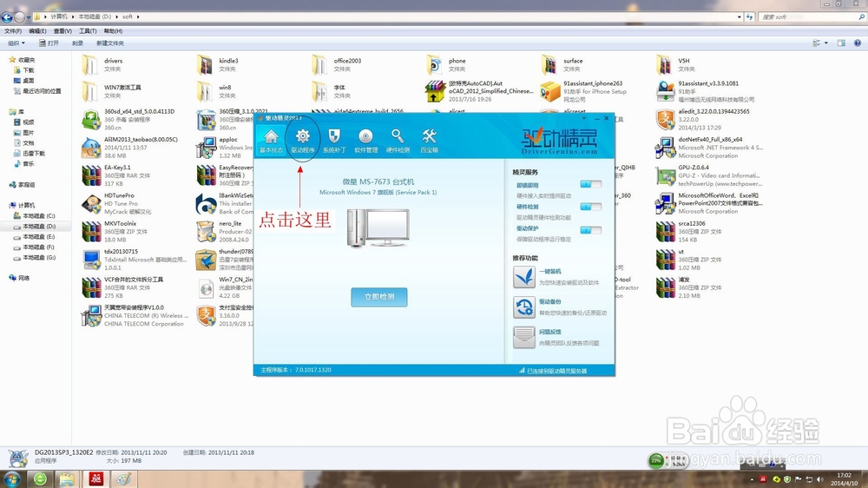
Task: Select the 下载 item in favorites
Action: coord(23,70)
